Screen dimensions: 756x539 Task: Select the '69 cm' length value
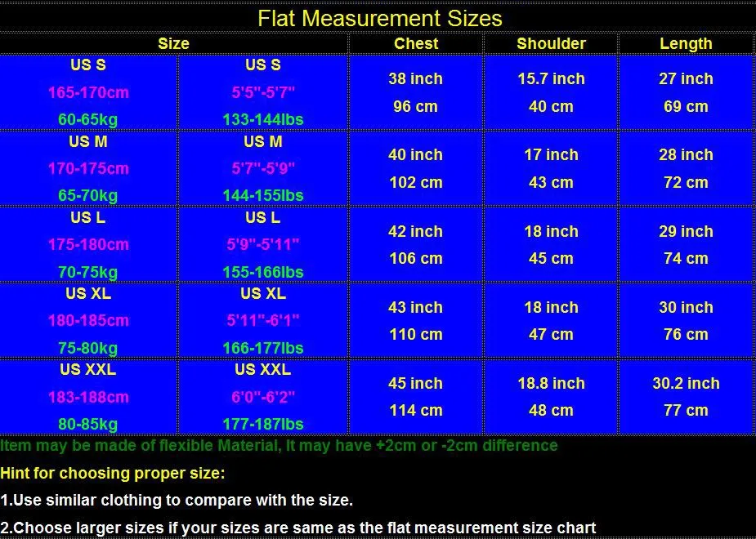(x=686, y=106)
